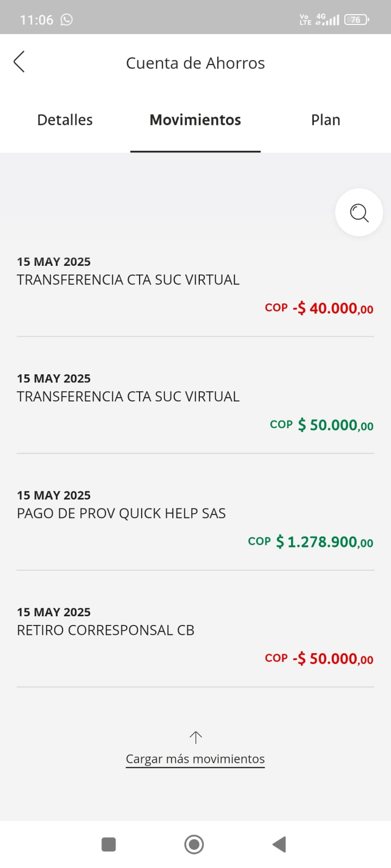
Task: Switch to the Detalles tab
Action: (x=65, y=120)
